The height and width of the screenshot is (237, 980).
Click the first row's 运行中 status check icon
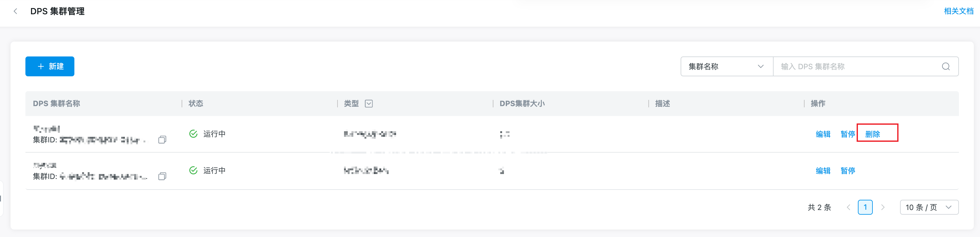(193, 134)
